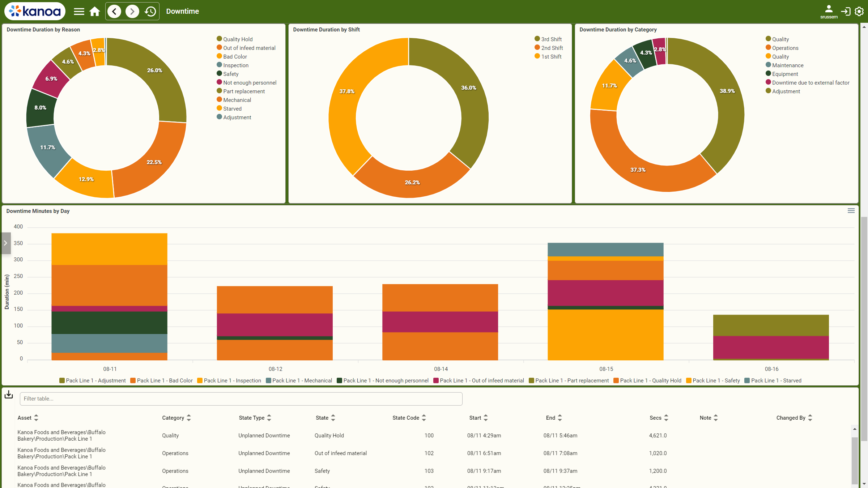Open the navigation history clock icon
868x488 pixels.
pyautogui.click(x=150, y=12)
